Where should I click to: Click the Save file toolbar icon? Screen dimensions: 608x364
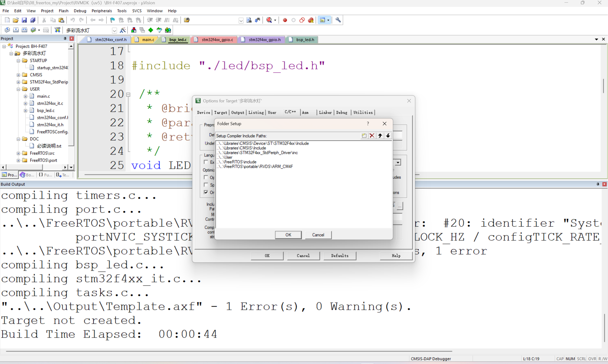(24, 20)
